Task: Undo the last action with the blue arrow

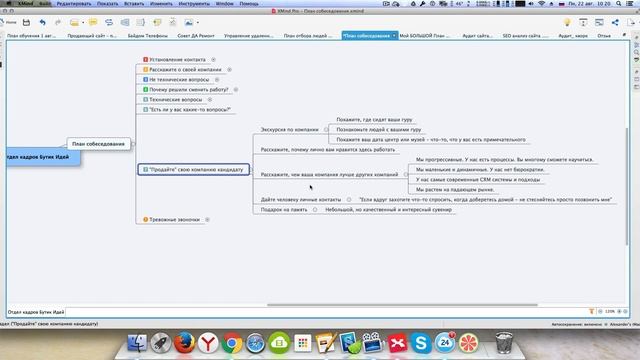Action: [42, 22]
